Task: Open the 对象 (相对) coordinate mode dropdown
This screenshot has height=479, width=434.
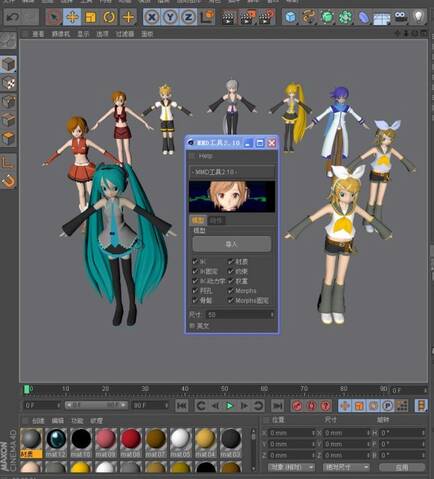Action: coord(291,467)
